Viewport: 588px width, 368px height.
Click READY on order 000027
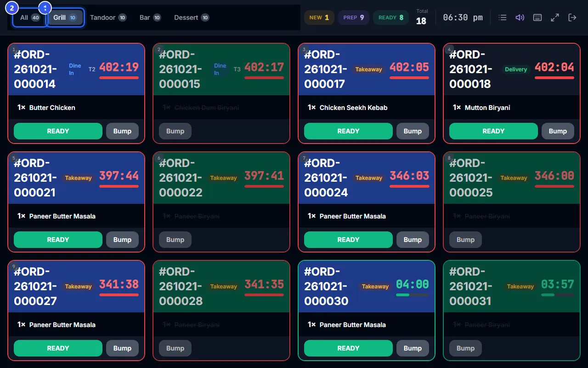(58, 348)
